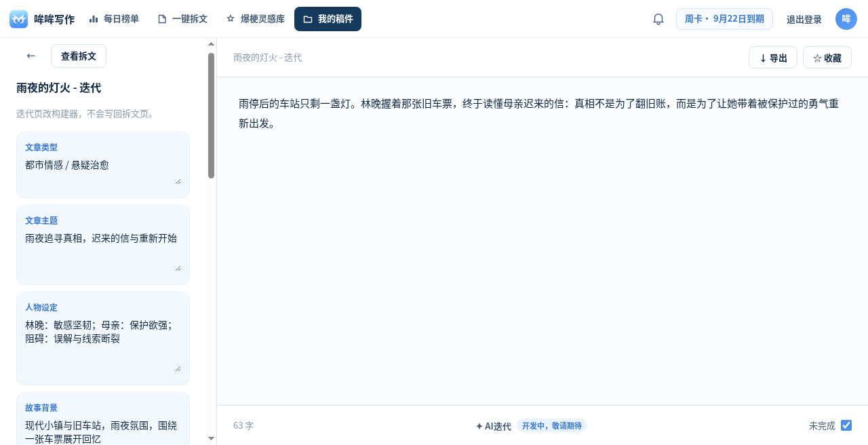The height and width of the screenshot is (445, 868).
Task: Click 退出登录 link
Action: (804, 19)
